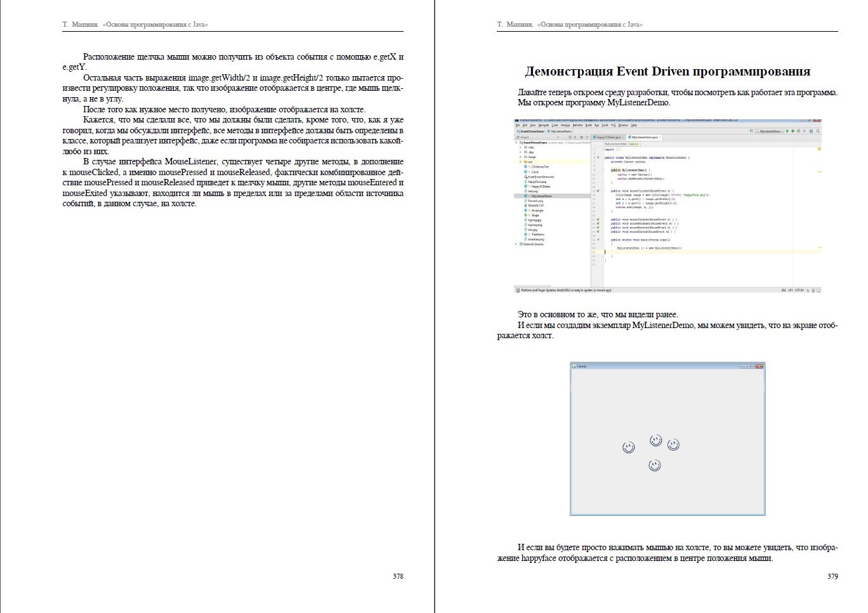Select the MyListenerDemo.java editor tab
Viewport: 868px width, 613px height.
[x=645, y=137]
